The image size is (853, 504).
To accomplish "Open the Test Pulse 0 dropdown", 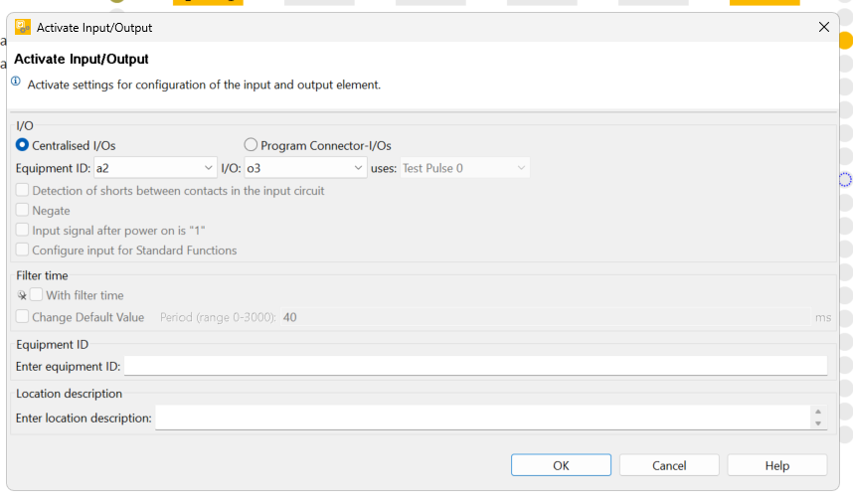I will (464, 168).
